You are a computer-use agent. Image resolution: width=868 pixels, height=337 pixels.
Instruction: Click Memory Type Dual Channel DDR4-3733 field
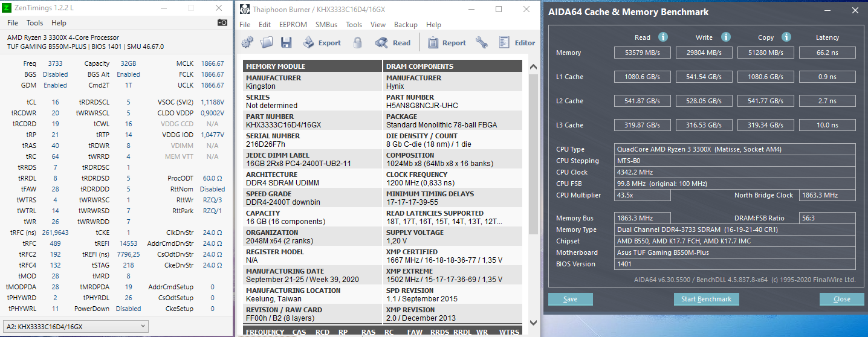735,229
